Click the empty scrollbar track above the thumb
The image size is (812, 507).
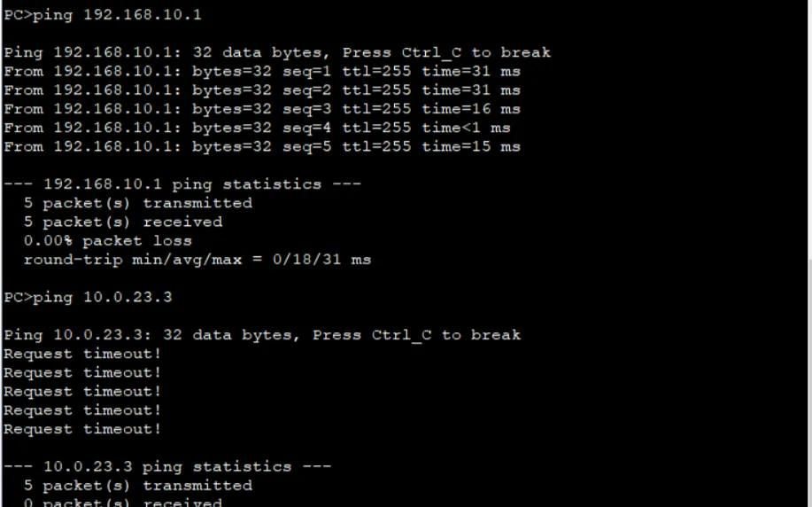[x=809, y=129]
